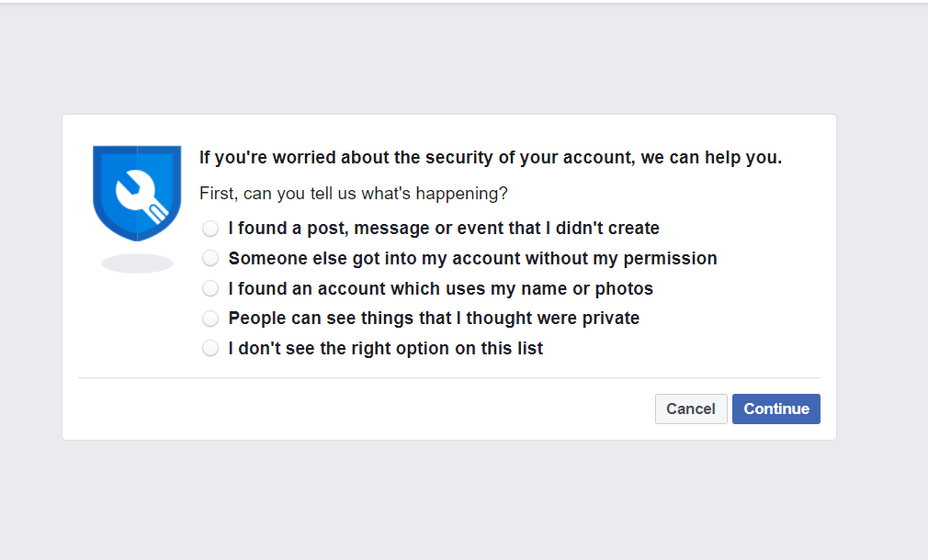Image resolution: width=928 pixels, height=560 pixels.
Task: Cancel the account security dialog
Action: [x=691, y=409]
